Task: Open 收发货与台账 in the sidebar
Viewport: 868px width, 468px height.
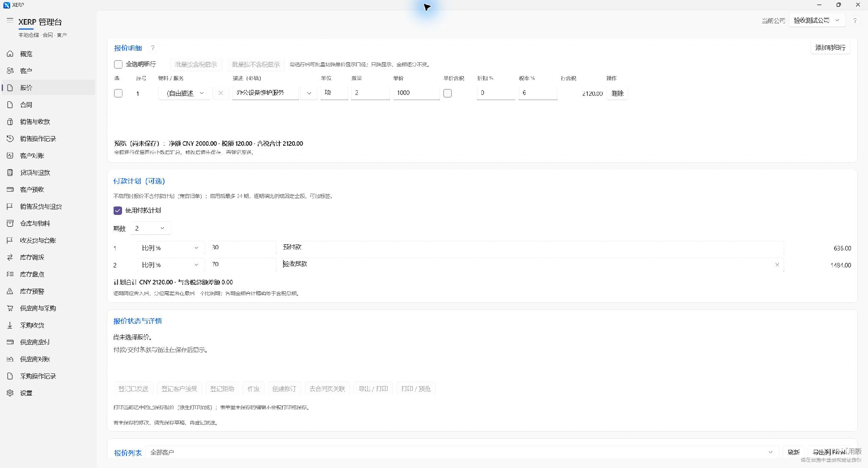Action: pyautogui.click(x=48, y=240)
